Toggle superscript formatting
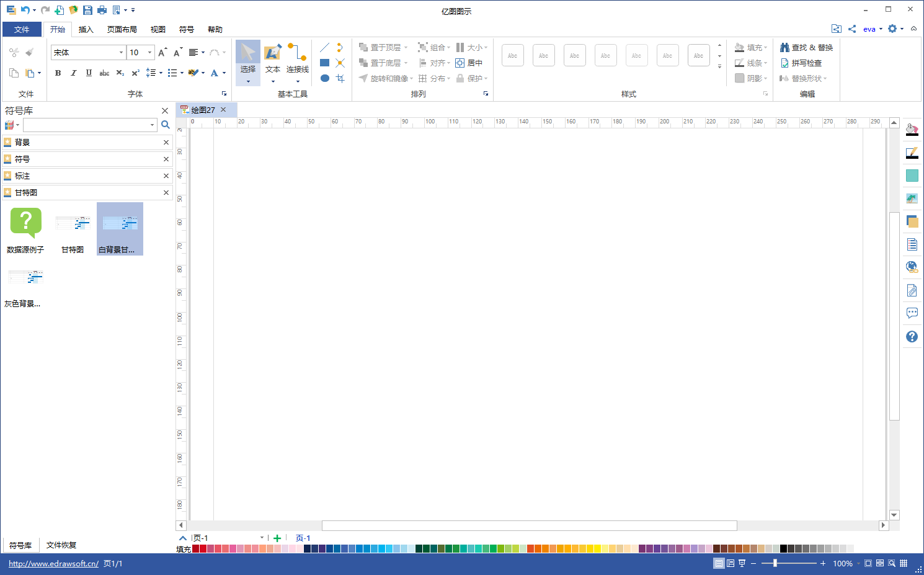The width and height of the screenshot is (924, 575). pyautogui.click(x=135, y=73)
